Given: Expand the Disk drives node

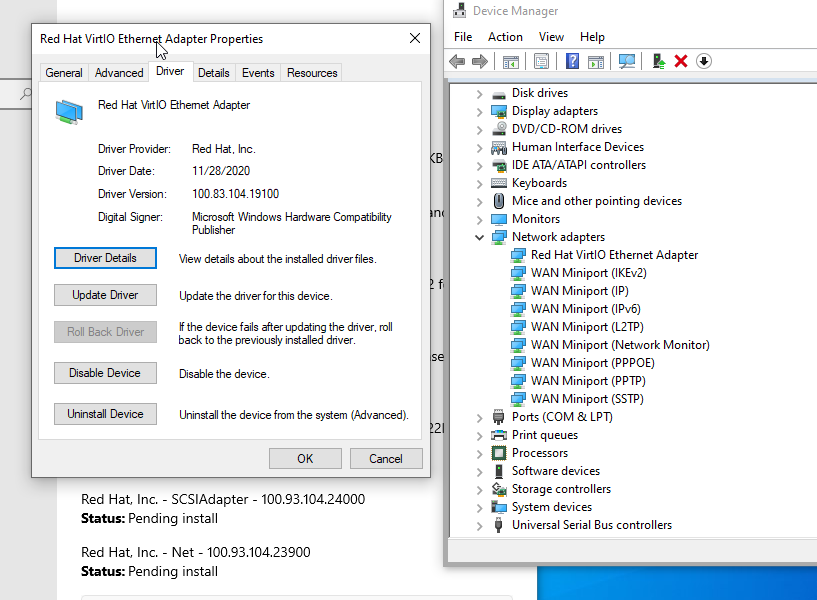Looking at the screenshot, I should click(479, 94).
